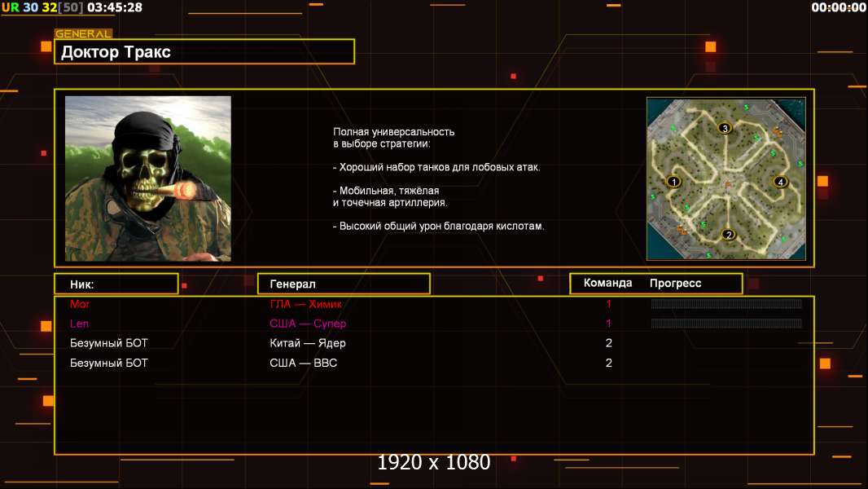
Task: Click the map preview thumbnail
Action: point(726,178)
